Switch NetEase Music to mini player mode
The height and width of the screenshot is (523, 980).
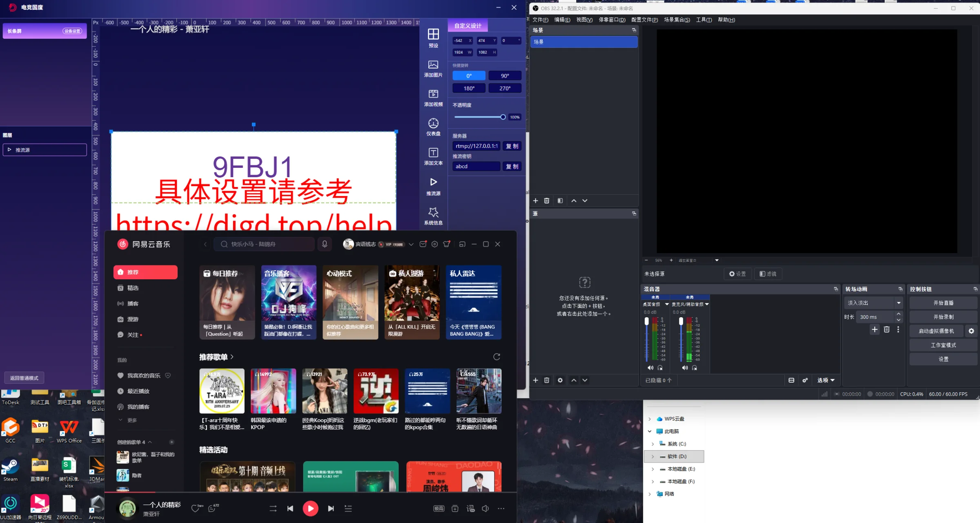tap(462, 244)
